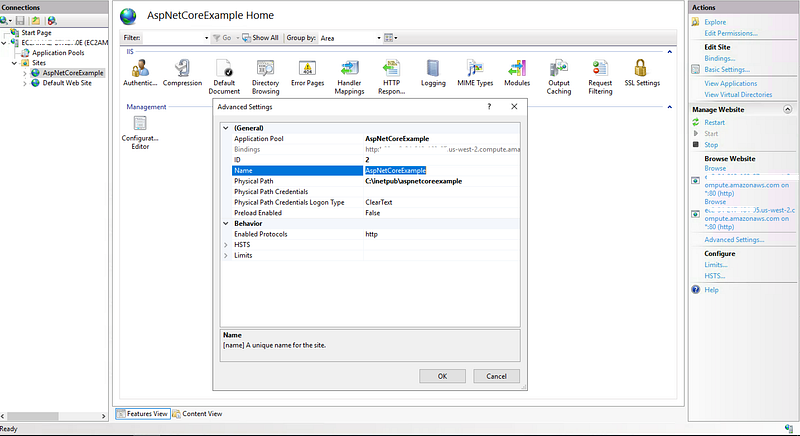Open the Logging feature
Viewport: 800px width, 436px height.
click(x=433, y=72)
